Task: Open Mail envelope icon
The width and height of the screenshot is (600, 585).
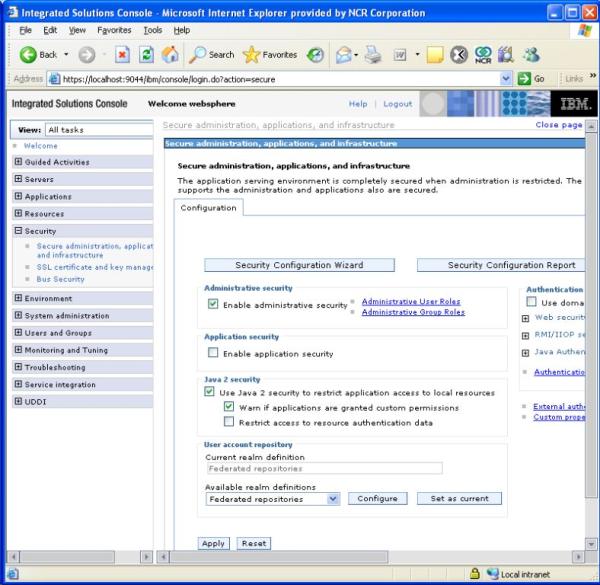Action: (x=343, y=55)
